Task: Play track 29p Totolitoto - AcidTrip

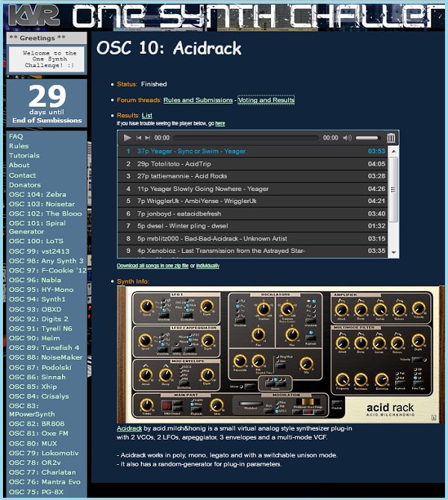Action: click(252, 164)
